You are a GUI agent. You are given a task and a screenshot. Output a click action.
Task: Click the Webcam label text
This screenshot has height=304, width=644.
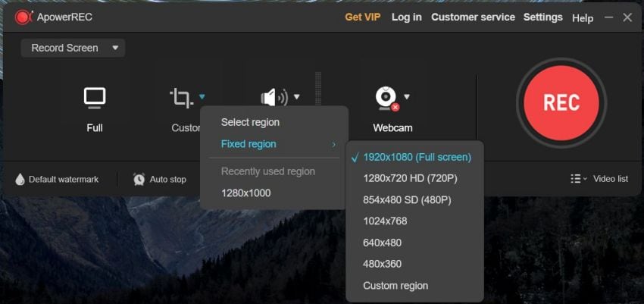[392, 128]
